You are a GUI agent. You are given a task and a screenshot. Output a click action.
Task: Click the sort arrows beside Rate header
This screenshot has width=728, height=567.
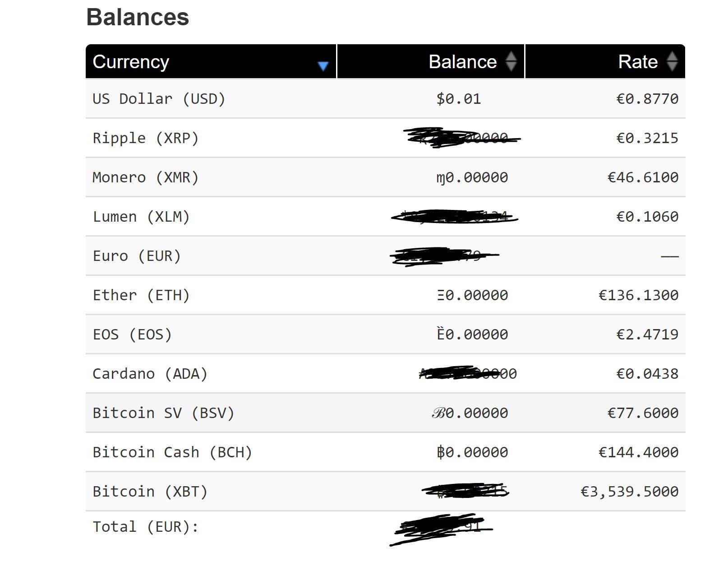[672, 61]
